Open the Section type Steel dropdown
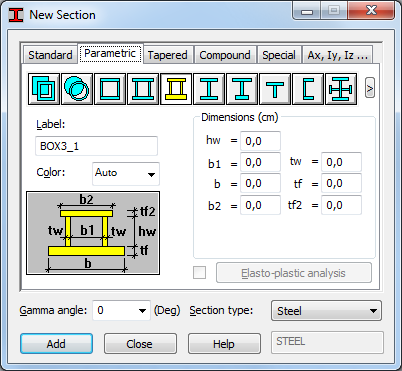The height and width of the screenshot is (371, 402). coord(326,311)
